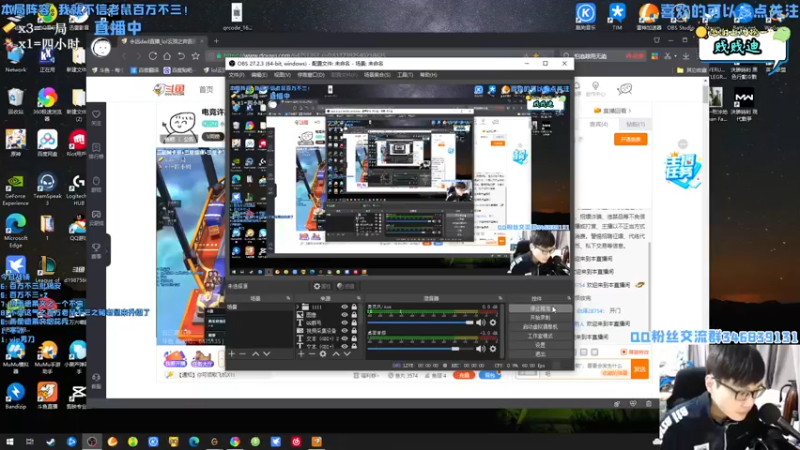The height and width of the screenshot is (450, 800).
Task: Toggle lock on the 图像 source
Action: pos(354,315)
